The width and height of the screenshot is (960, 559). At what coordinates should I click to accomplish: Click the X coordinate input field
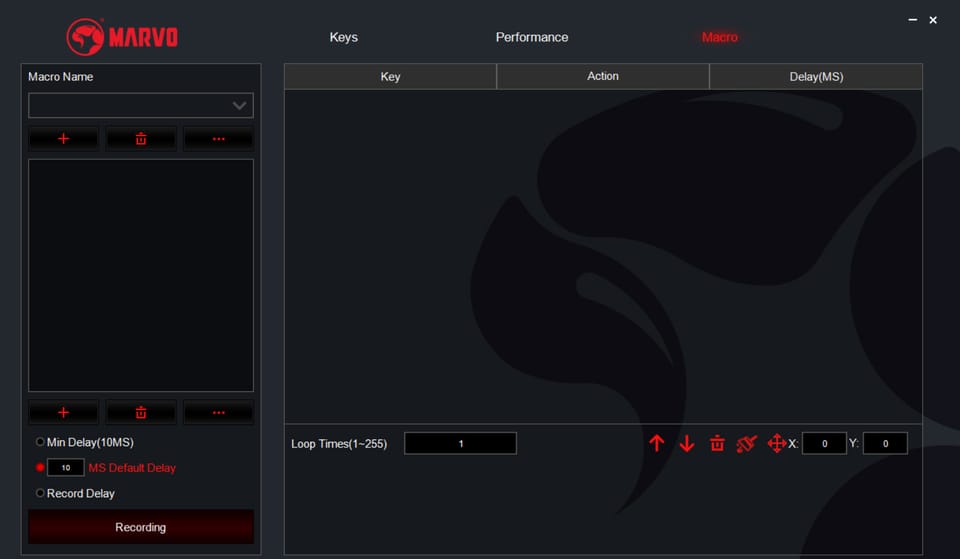pos(824,443)
